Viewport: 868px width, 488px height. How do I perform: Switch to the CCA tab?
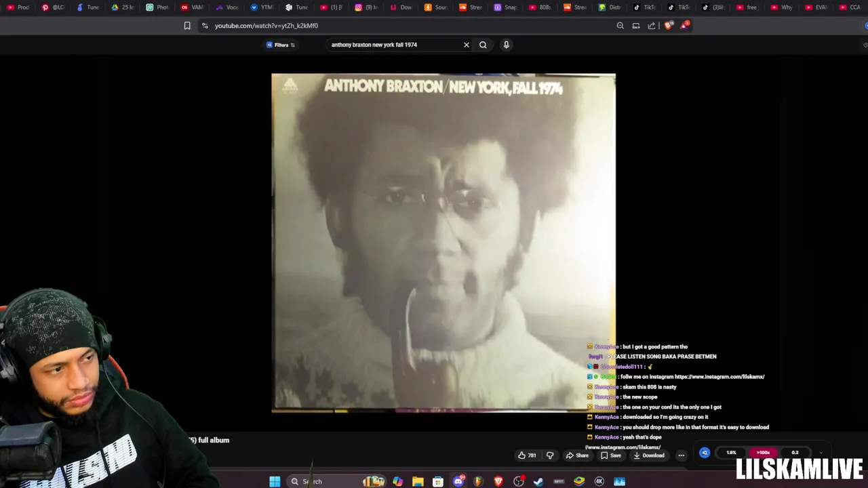pos(852,7)
